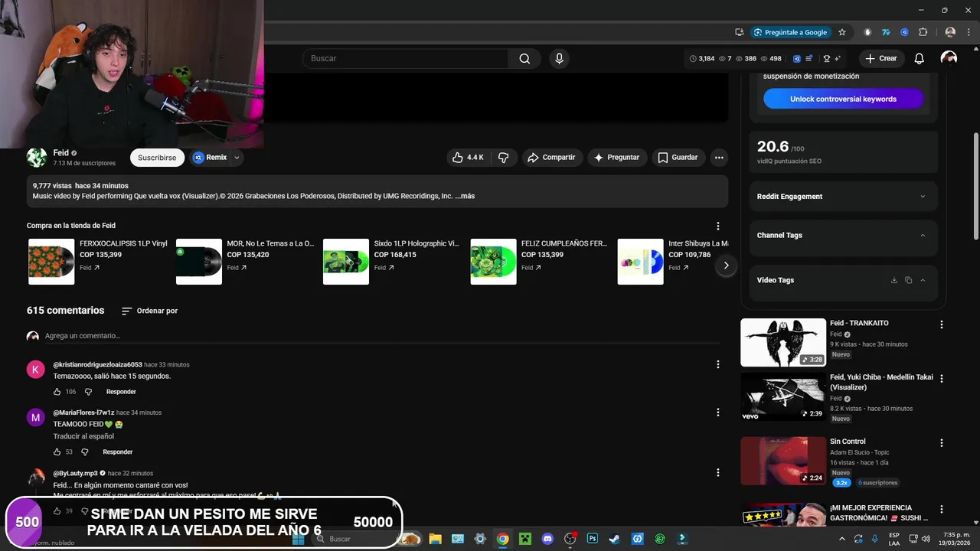This screenshot has height=551, width=980.
Task: Open vidIQ list icon in header
Action: [808, 58]
